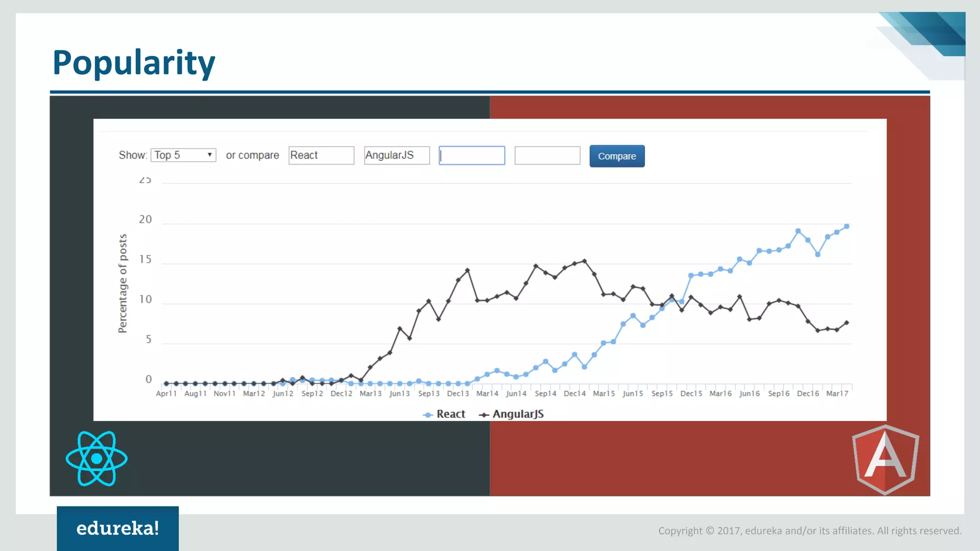
Task: Click the Angular shield logo
Action: [885, 460]
